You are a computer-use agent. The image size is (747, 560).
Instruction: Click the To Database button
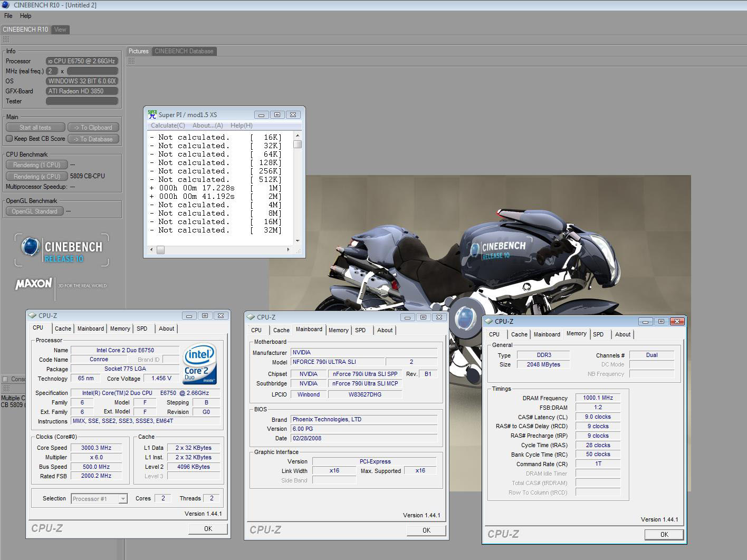pos(93,139)
